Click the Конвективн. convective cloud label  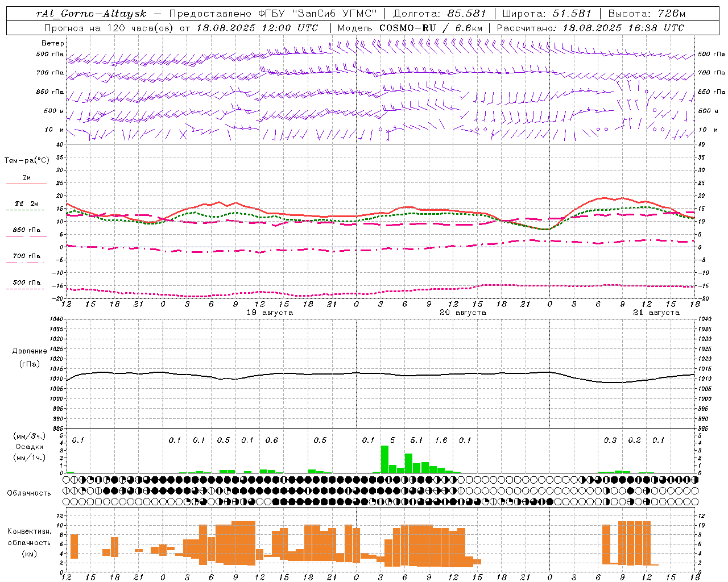pyautogui.click(x=30, y=531)
